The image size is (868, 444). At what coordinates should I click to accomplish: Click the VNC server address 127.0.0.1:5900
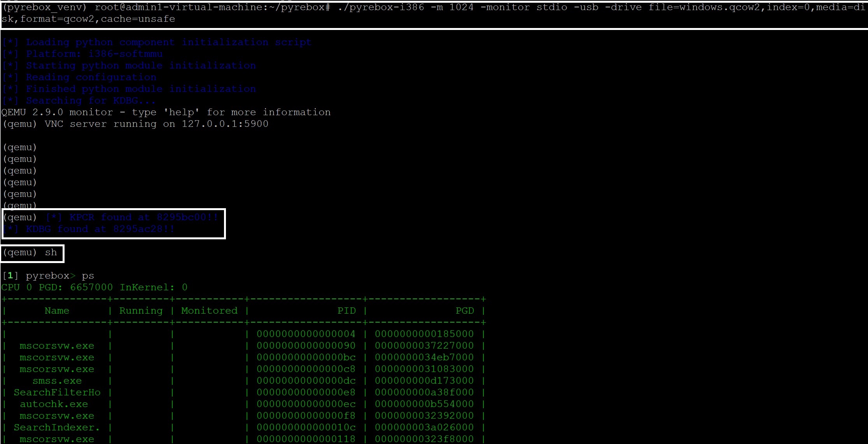(x=225, y=124)
